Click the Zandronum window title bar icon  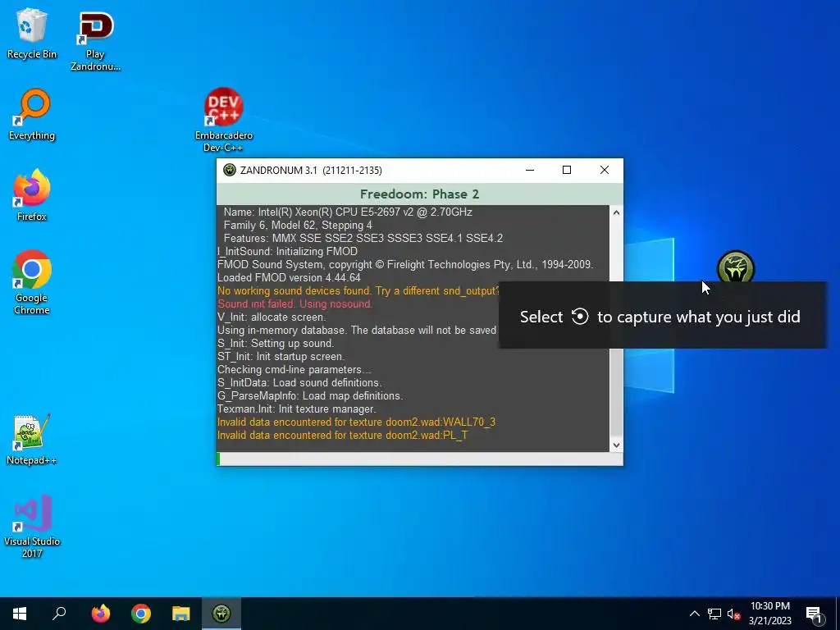coord(230,171)
